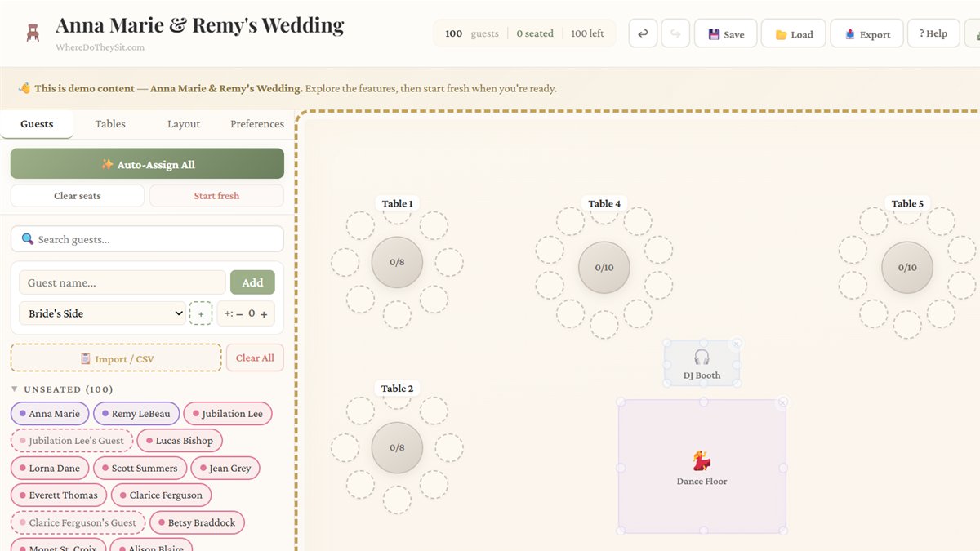Open the Layout tab
The image size is (980, 551).
(184, 124)
